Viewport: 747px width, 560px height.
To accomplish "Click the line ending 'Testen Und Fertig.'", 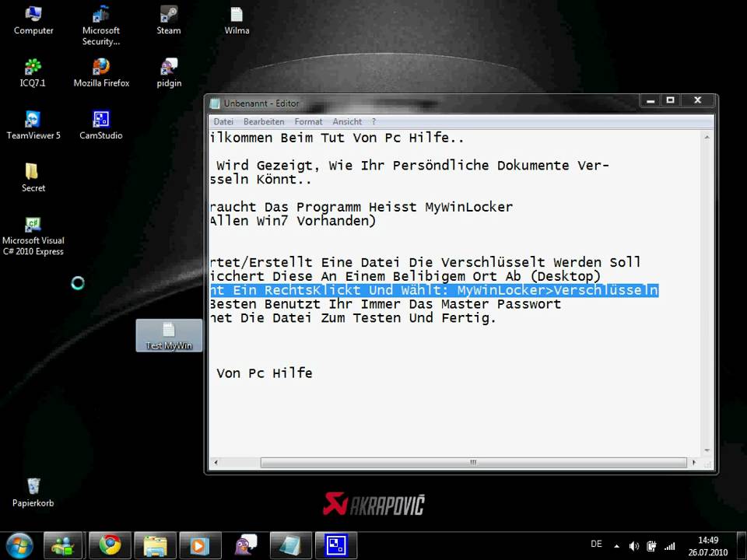I will pos(353,317).
